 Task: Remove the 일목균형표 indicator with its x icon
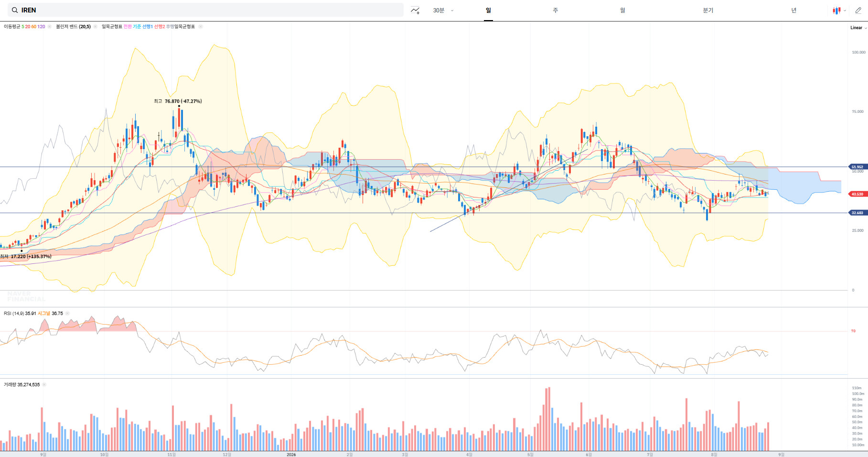[201, 27]
